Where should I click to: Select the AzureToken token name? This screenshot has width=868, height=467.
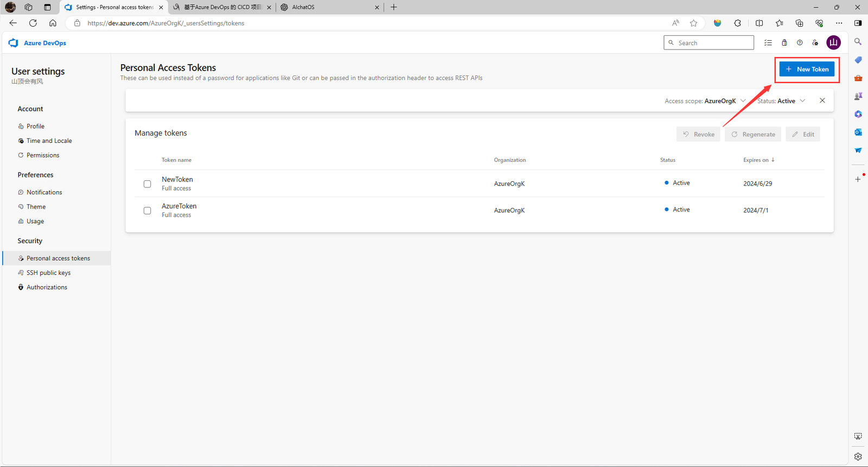[x=179, y=206]
